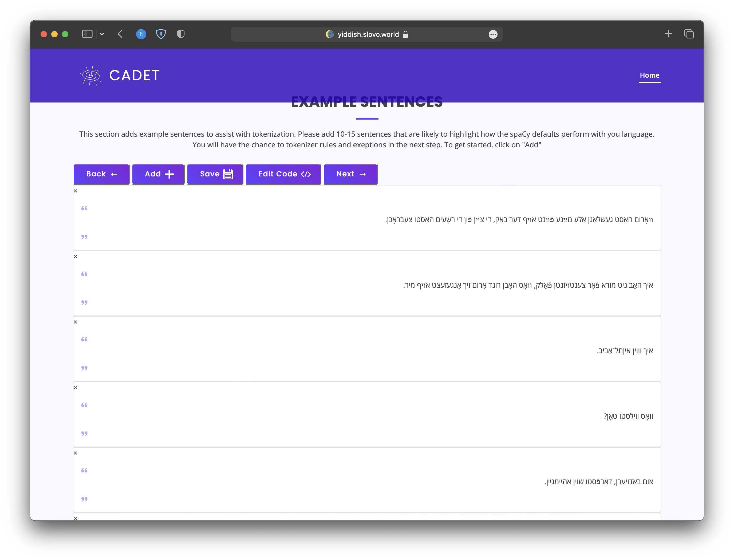Show the tab overview icon
The height and width of the screenshot is (560, 734).
coord(689,34)
